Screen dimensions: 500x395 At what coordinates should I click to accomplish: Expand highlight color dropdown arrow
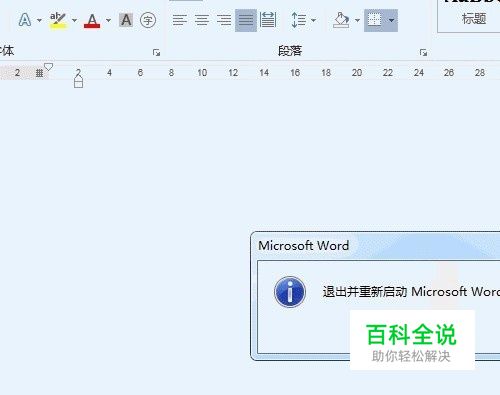74,20
